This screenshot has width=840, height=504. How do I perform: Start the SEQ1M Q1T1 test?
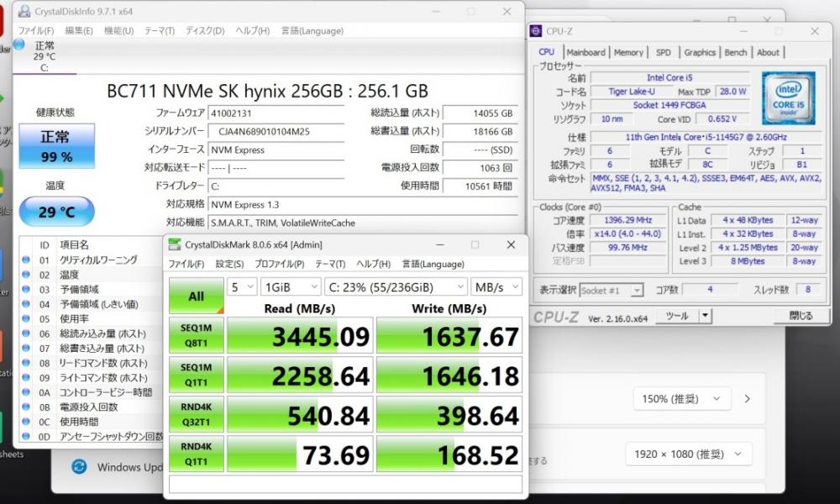196,375
